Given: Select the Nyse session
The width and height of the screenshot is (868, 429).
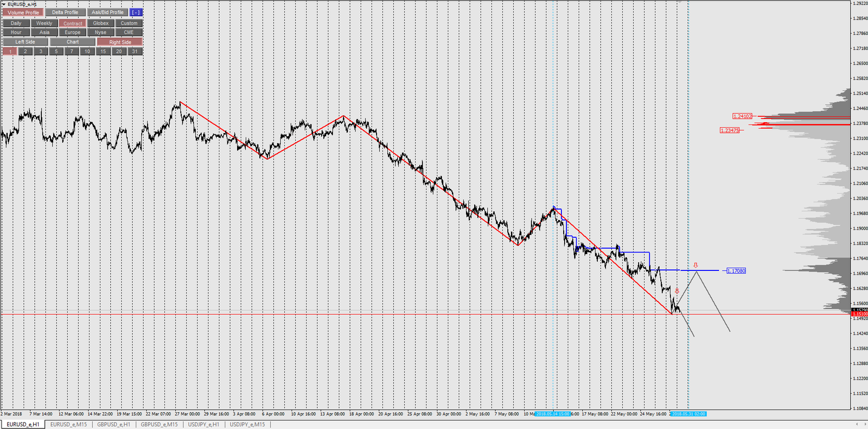Looking at the screenshot, I should pyautogui.click(x=101, y=33).
